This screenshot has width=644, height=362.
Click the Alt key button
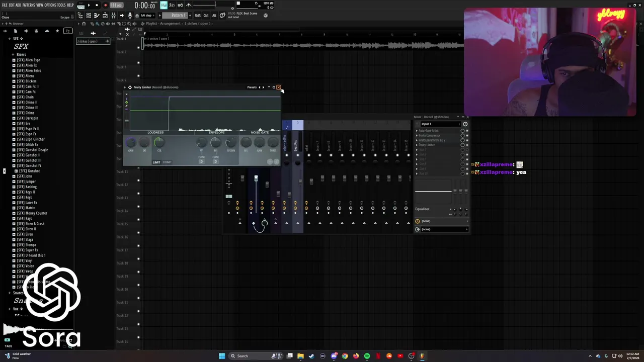click(x=214, y=16)
